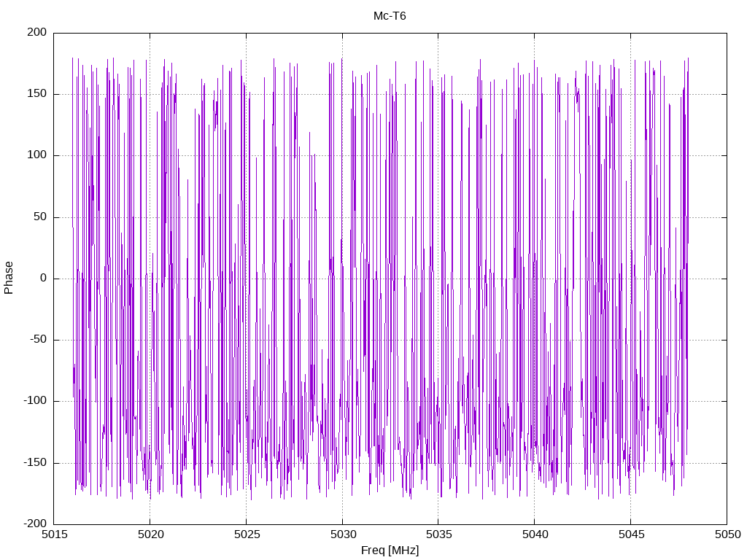Screen dimensions: 747x560
Task: Click the Freq [MHz] x-axis label
Action: point(390,551)
